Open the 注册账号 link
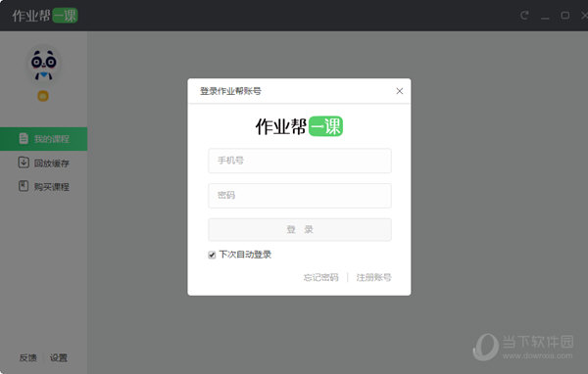 tap(374, 277)
